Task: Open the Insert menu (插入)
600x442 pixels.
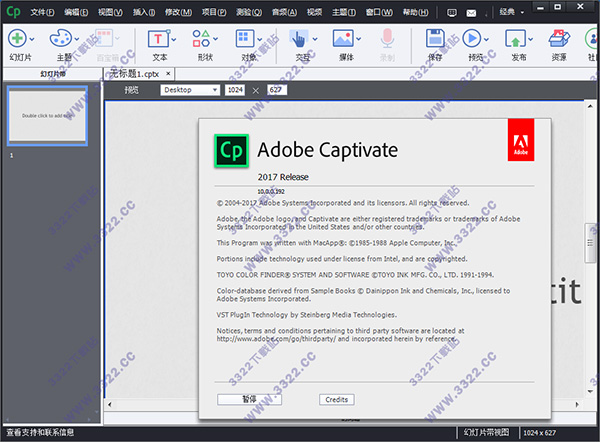Action: [x=144, y=12]
